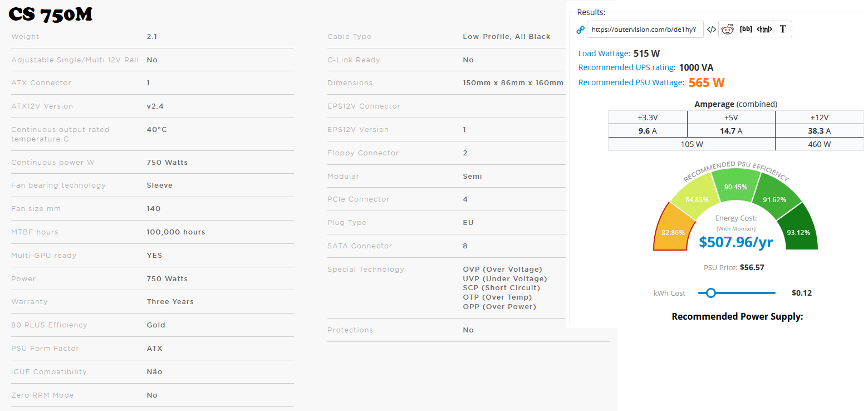
Task: Click the PSU Form Factor ATX value
Action: coord(155,348)
